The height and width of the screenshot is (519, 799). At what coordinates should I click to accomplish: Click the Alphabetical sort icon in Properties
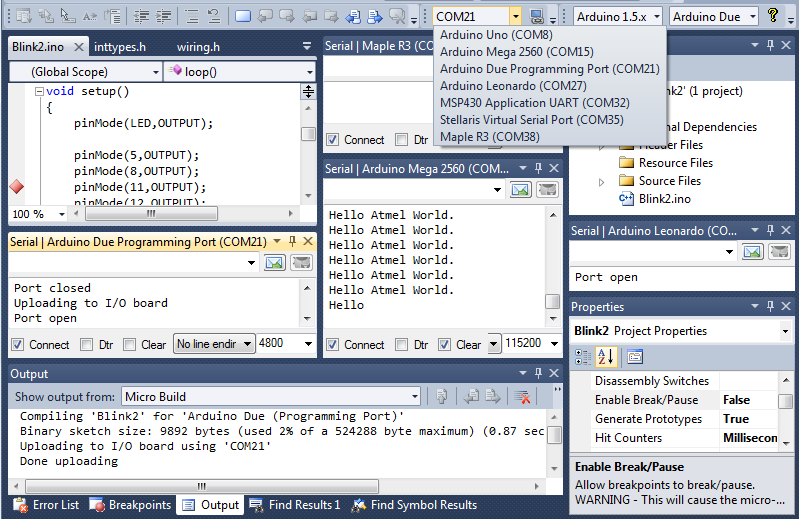tap(606, 357)
